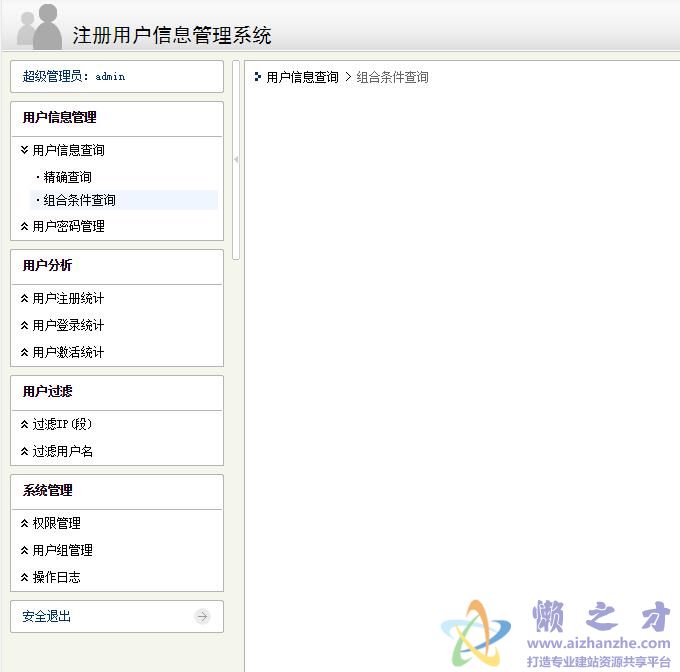Screen dimensions: 680x672
Task: Expand the 用户注册统计 chevron
Action: tap(24, 298)
